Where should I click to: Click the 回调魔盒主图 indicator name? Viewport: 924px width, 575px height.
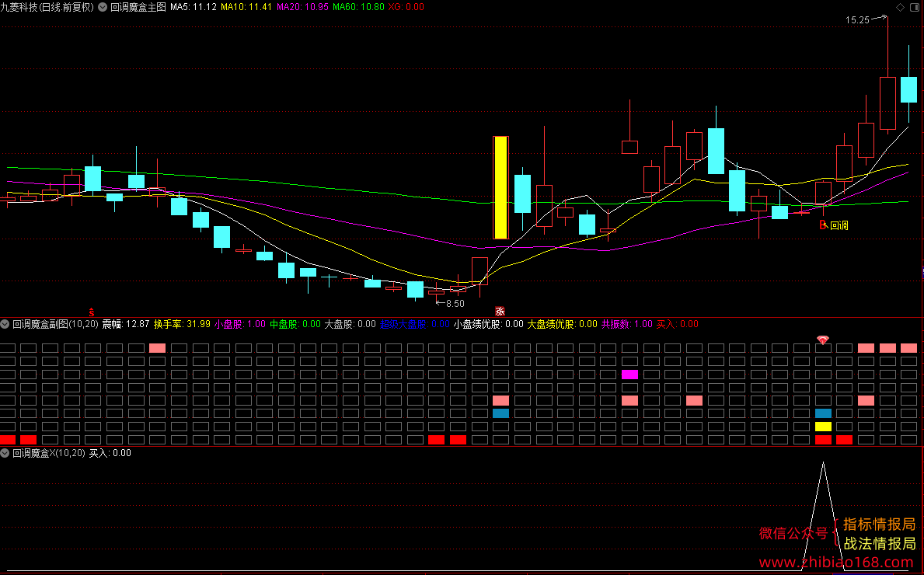pyautogui.click(x=138, y=7)
